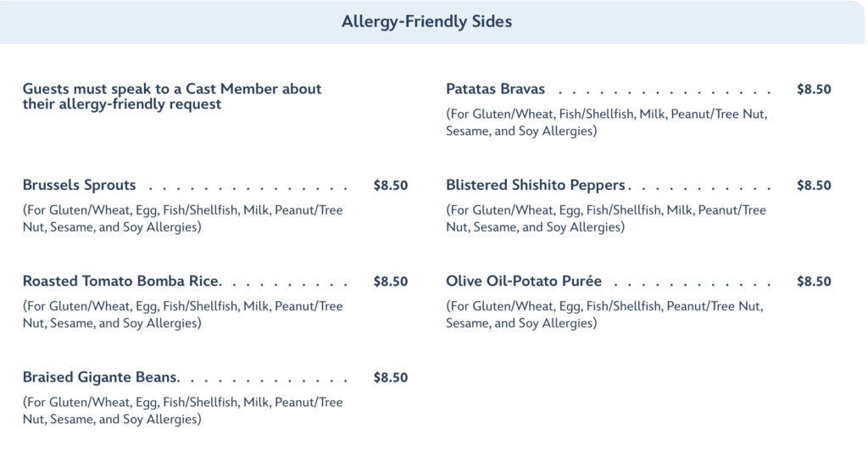Select Gigante Beans allergy details text
The height and width of the screenshot is (463, 868).
[x=182, y=410]
